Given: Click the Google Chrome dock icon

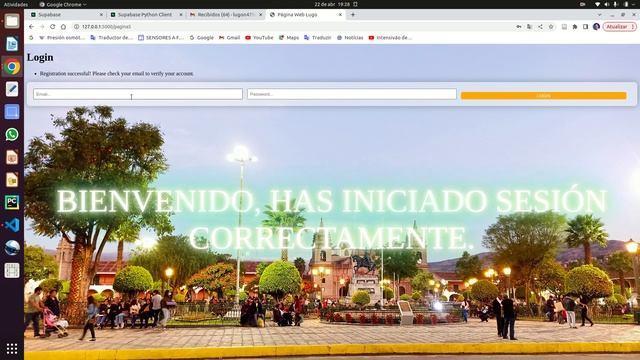Looking at the screenshot, I should pos(12,67).
